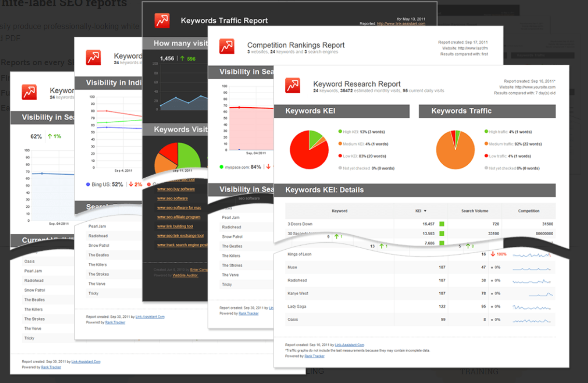This screenshot has width=588, height=383.
Task: Click the Kings of Leon trend sparkline
Action: tap(532, 254)
